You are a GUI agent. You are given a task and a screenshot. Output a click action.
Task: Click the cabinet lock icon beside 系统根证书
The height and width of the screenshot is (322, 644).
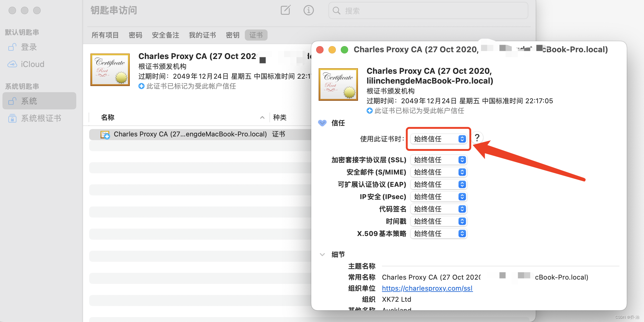tap(12, 118)
